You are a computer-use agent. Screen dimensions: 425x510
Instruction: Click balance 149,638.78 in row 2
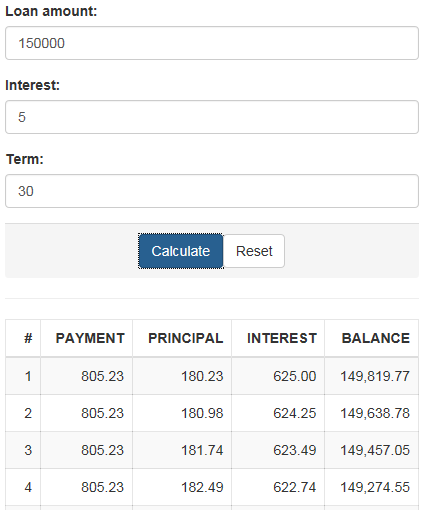[x=375, y=413]
